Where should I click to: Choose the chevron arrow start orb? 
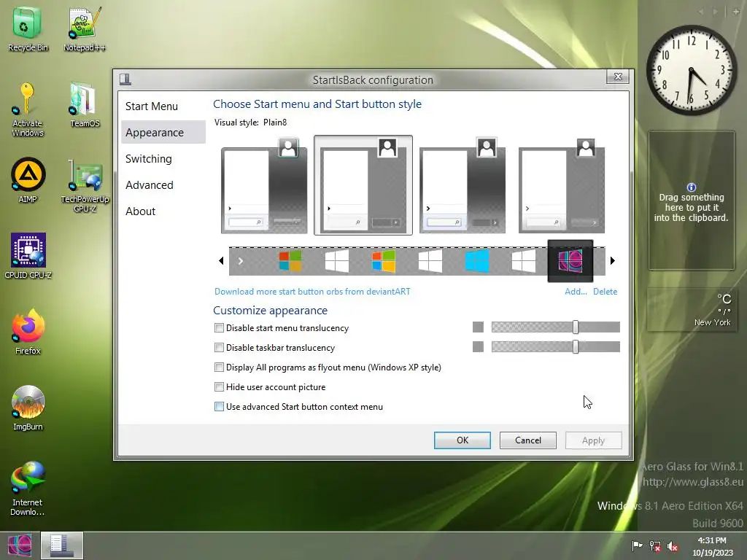click(241, 261)
